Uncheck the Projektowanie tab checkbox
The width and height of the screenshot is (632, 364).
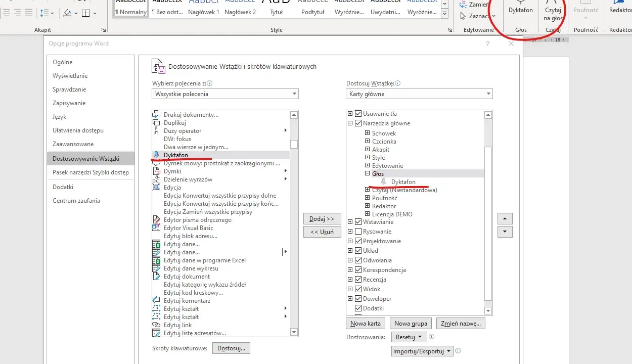tap(358, 241)
